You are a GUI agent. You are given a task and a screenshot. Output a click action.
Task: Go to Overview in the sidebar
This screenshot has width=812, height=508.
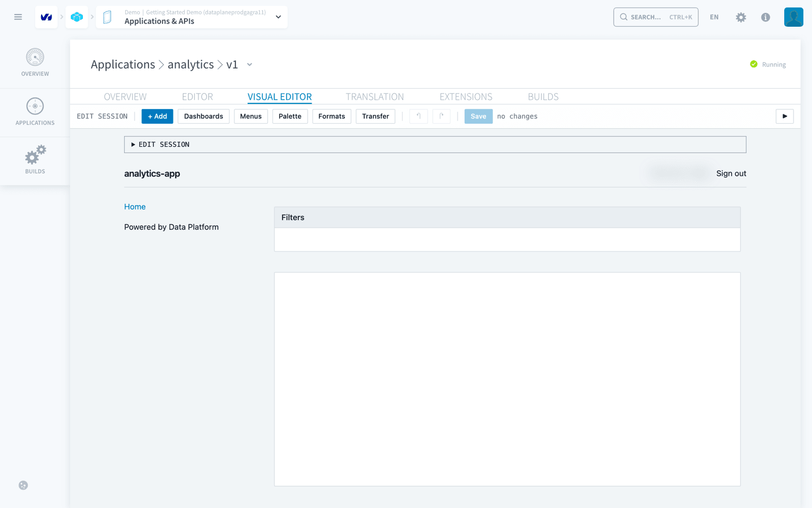pos(35,63)
